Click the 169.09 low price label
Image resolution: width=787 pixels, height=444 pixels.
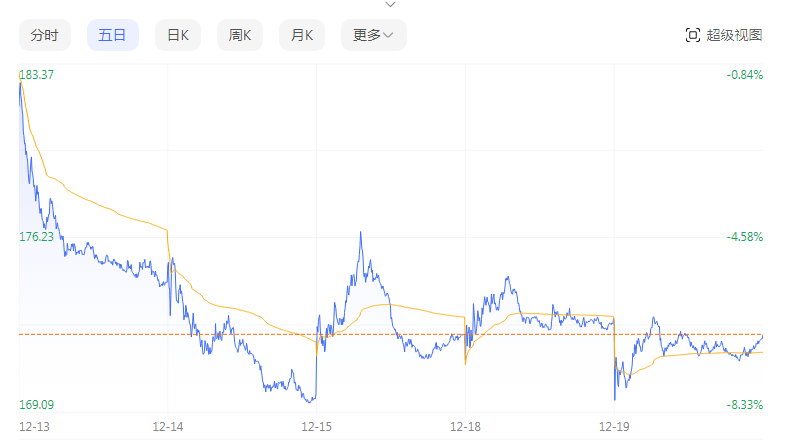[x=37, y=405]
